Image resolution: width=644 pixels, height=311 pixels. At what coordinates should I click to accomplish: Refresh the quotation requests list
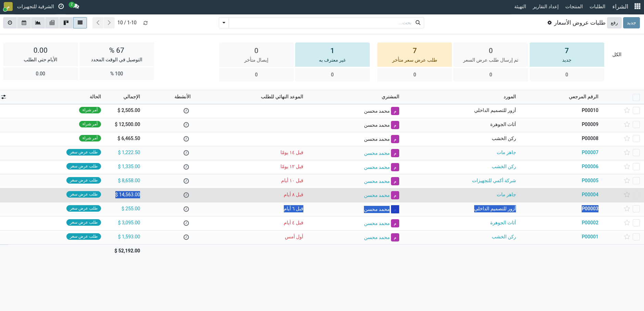[146, 23]
